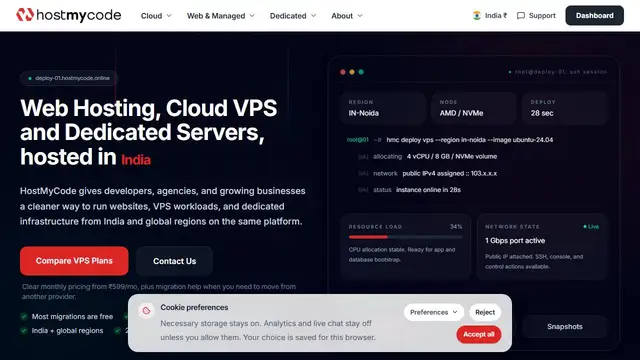Click the Live network status indicator
Image resolution: width=640 pixels, height=360 pixels.
[591, 227]
